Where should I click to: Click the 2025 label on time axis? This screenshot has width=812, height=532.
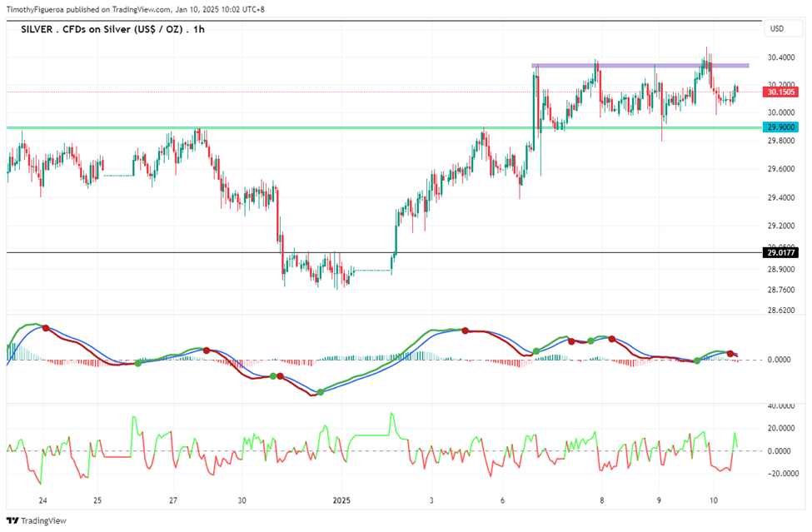341,500
